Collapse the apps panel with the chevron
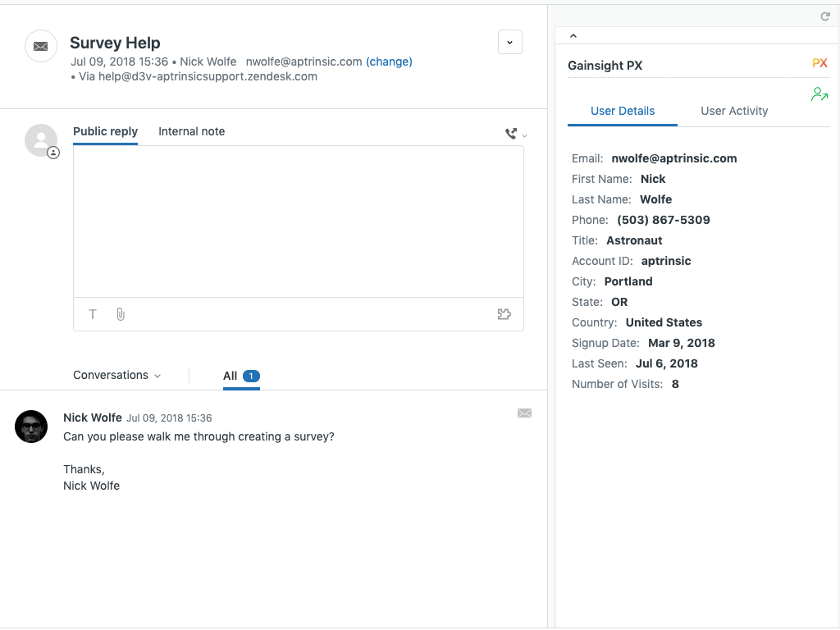 (573, 34)
